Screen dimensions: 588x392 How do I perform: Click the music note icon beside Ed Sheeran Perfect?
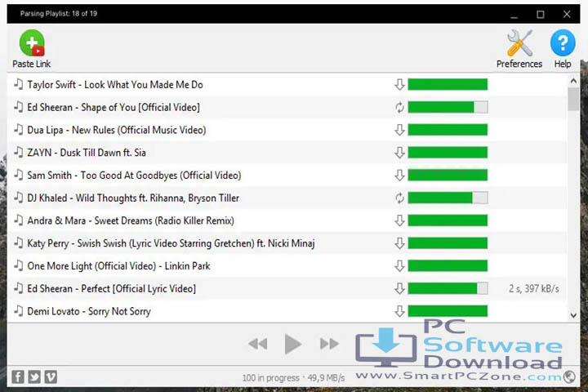tap(18, 288)
